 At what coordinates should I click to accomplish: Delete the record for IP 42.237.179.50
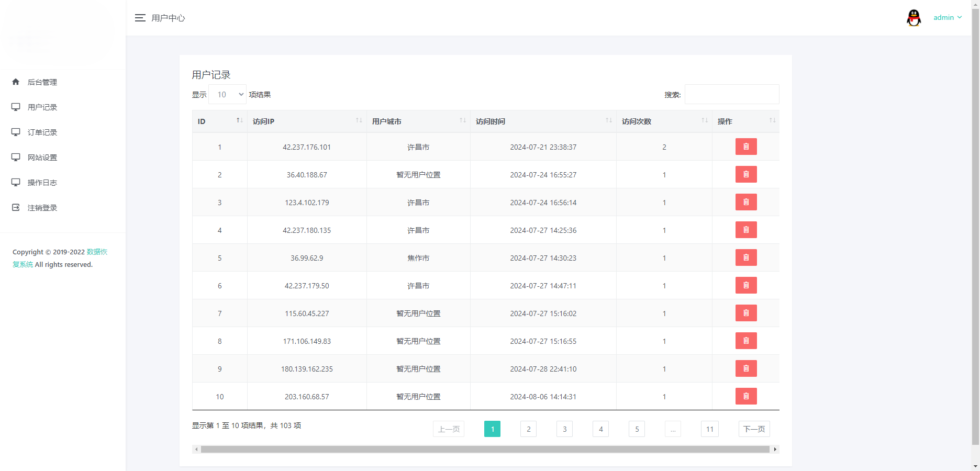coord(746,285)
